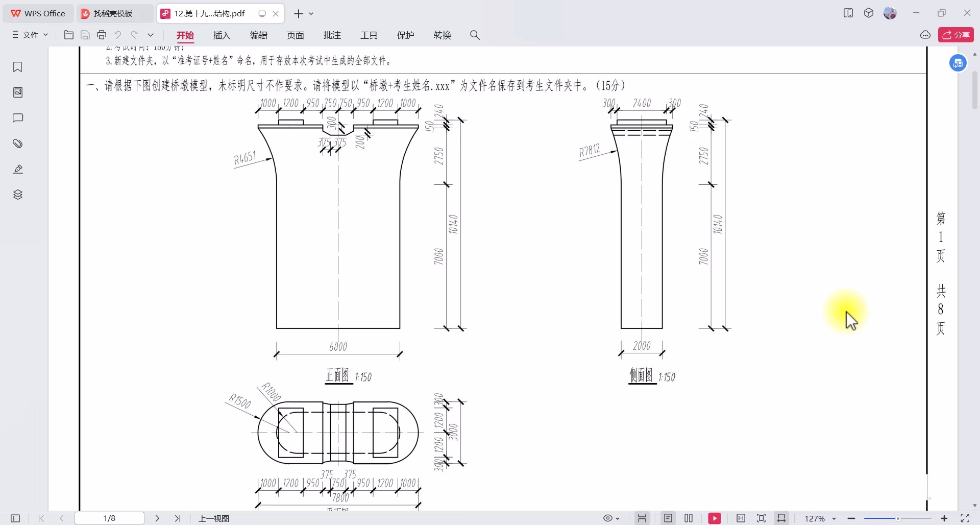Enable single page continuous view
The height and width of the screenshot is (525, 980).
(x=668, y=518)
